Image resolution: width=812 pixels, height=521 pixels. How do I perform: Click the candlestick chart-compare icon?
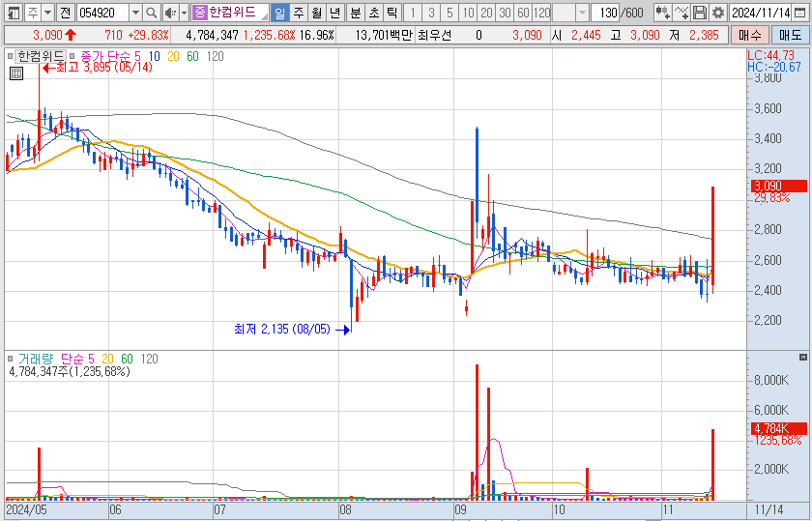coord(662,13)
